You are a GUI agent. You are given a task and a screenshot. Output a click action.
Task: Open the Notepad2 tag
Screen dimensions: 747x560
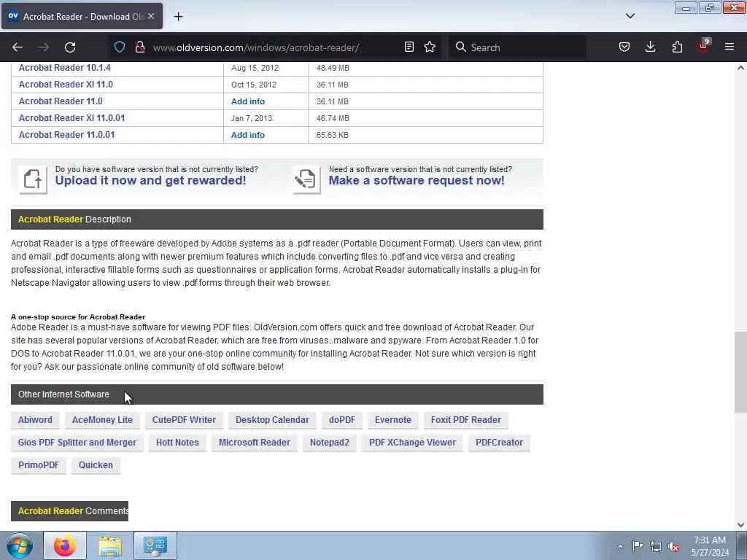click(x=330, y=443)
